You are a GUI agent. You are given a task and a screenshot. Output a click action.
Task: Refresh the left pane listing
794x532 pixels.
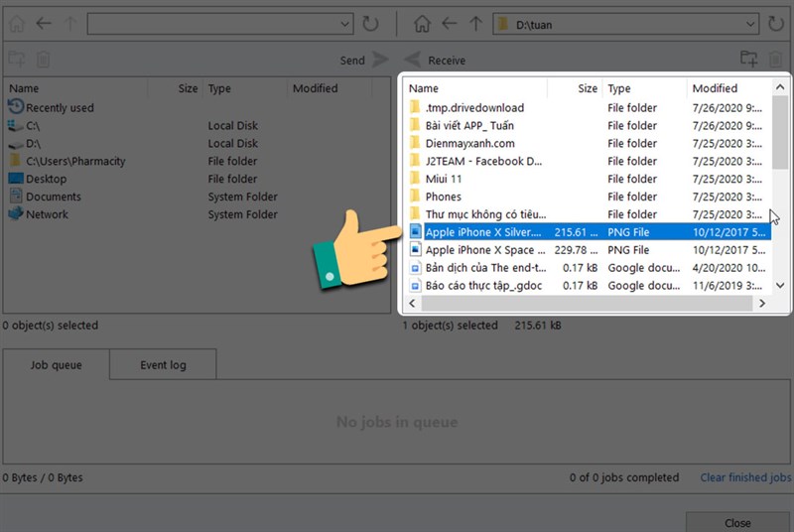coord(370,23)
